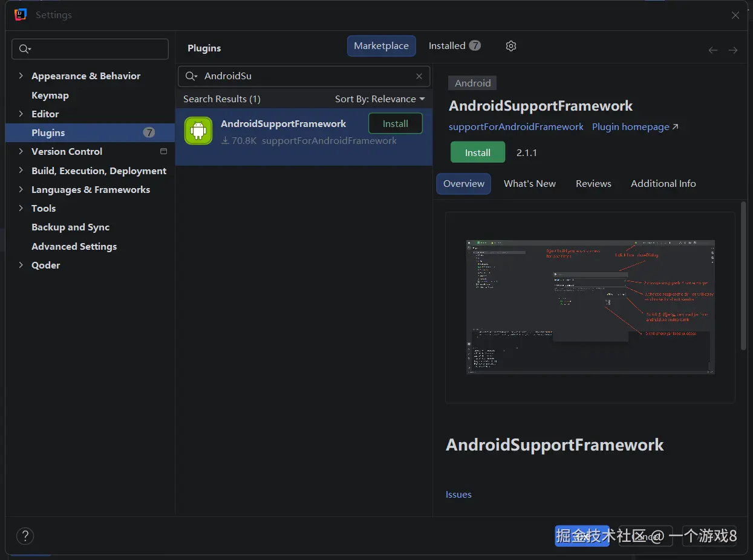Navigate back with the left arrow

click(x=713, y=50)
